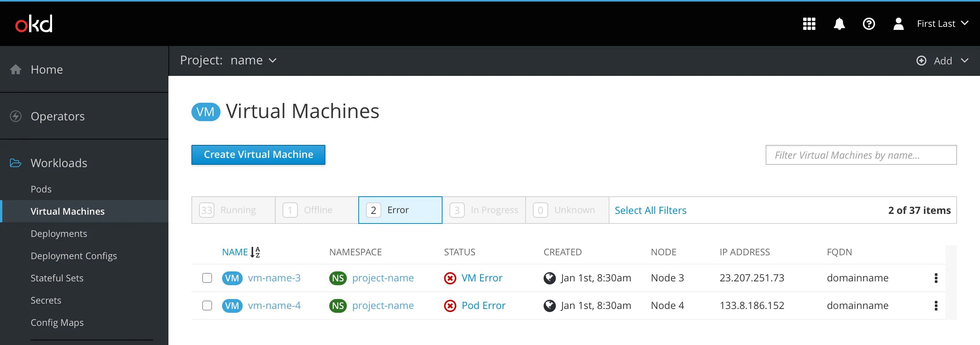Click the OKD logo
The width and height of the screenshot is (980, 345).
click(34, 24)
